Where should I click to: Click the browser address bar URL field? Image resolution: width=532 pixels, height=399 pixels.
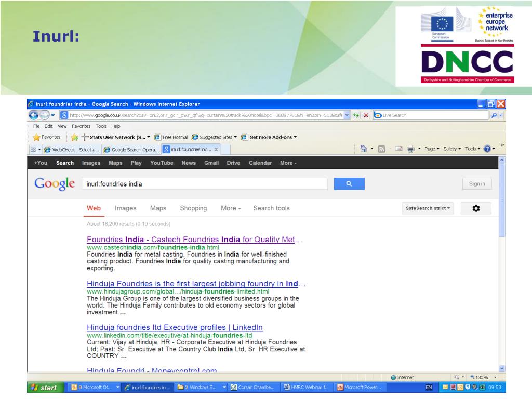point(206,115)
